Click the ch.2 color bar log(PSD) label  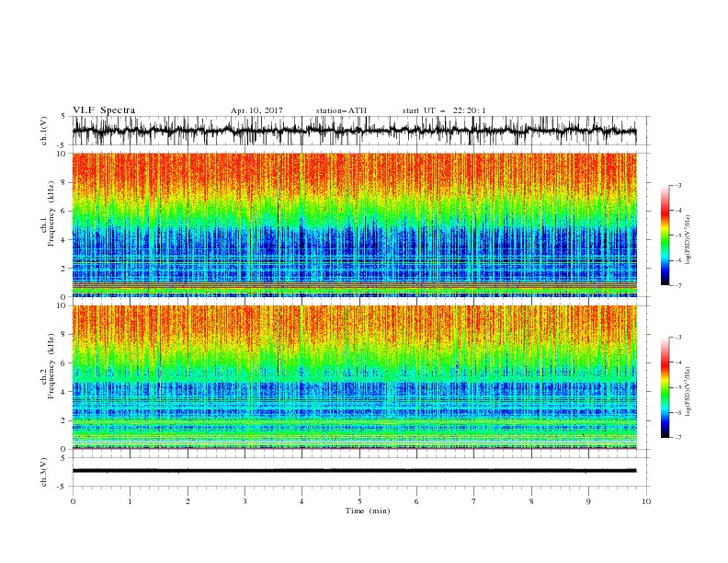(688, 392)
